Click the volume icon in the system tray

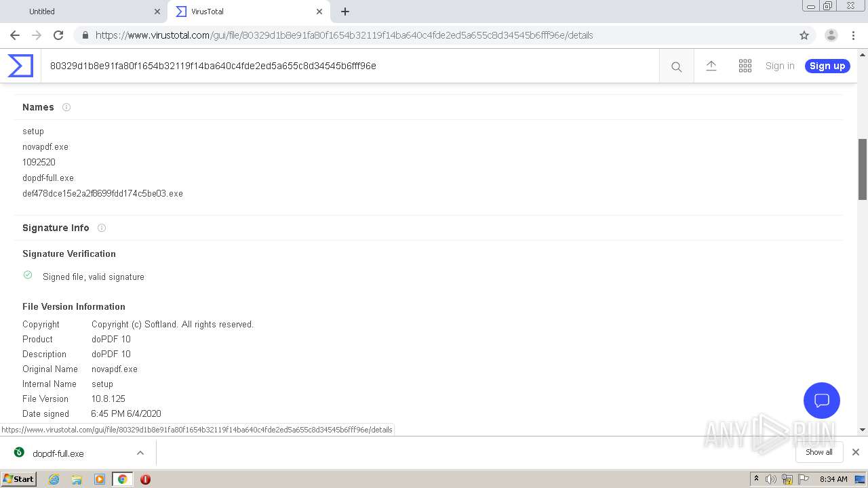[x=771, y=479]
